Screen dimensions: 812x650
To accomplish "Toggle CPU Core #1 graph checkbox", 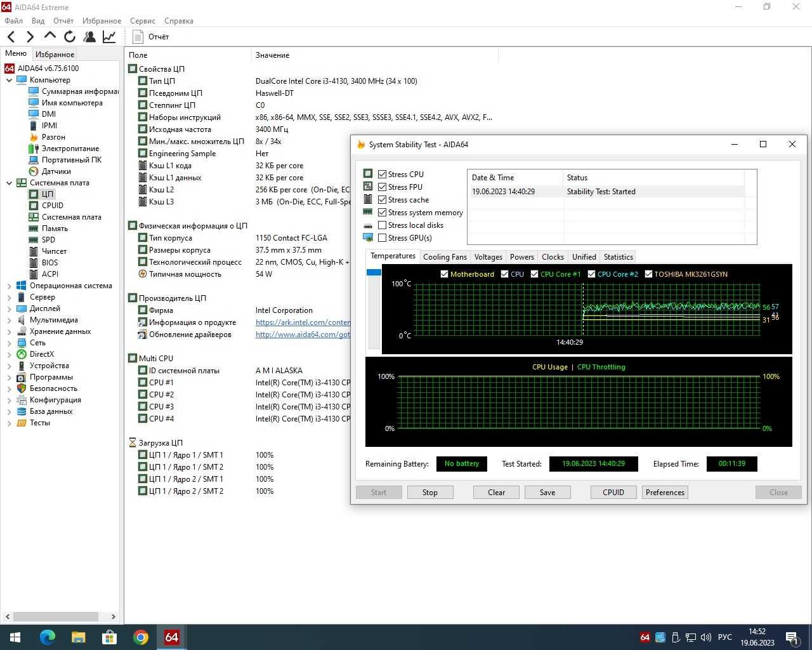I will point(534,274).
